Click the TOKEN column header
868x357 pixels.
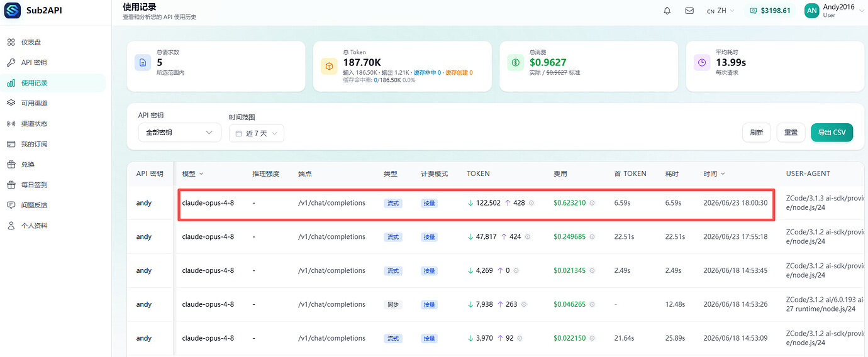tap(478, 173)
